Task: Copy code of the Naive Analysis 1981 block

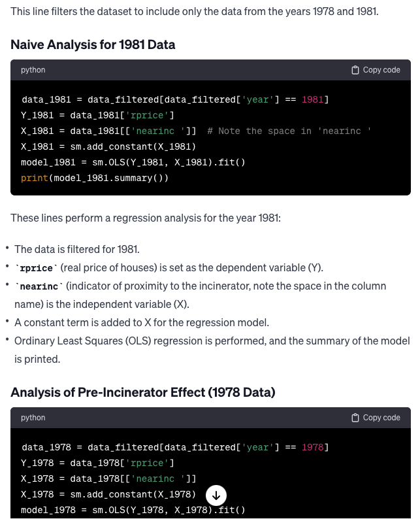Action: coord(376,70)
